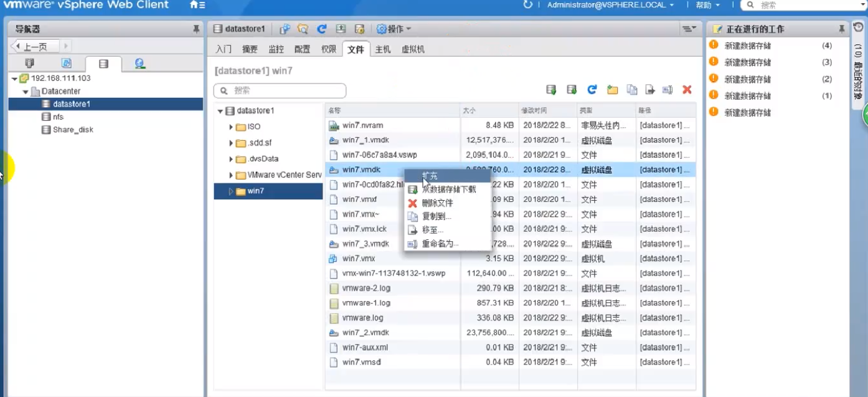Switch to 权限 tab

click(x=328, y=49)
